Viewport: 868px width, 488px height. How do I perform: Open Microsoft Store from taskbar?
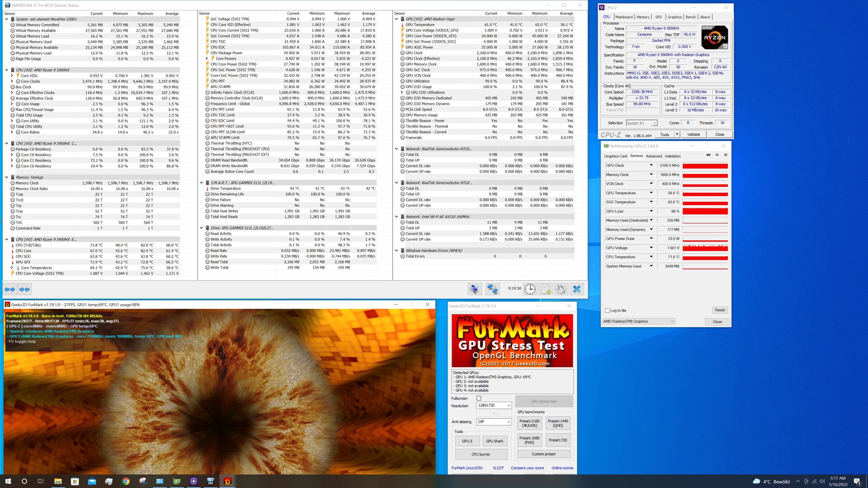75,481
